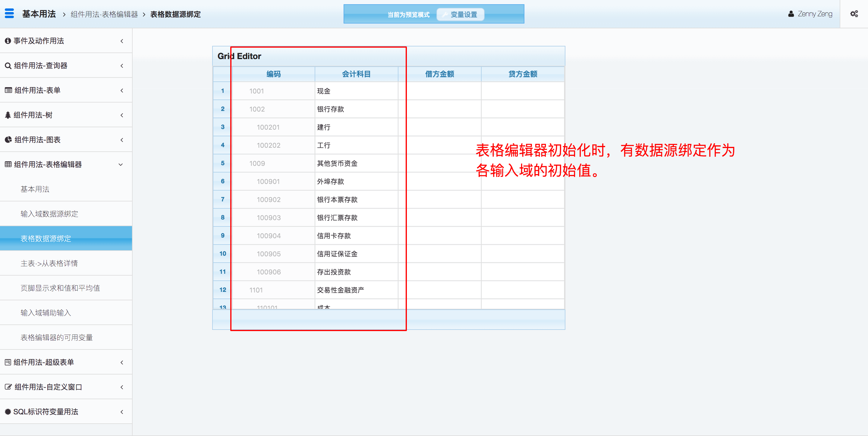This screenshot has height=436, width=868.
Task: Click the 会计科目 column header
Action: pyautogui.click(x=356, y=74)
